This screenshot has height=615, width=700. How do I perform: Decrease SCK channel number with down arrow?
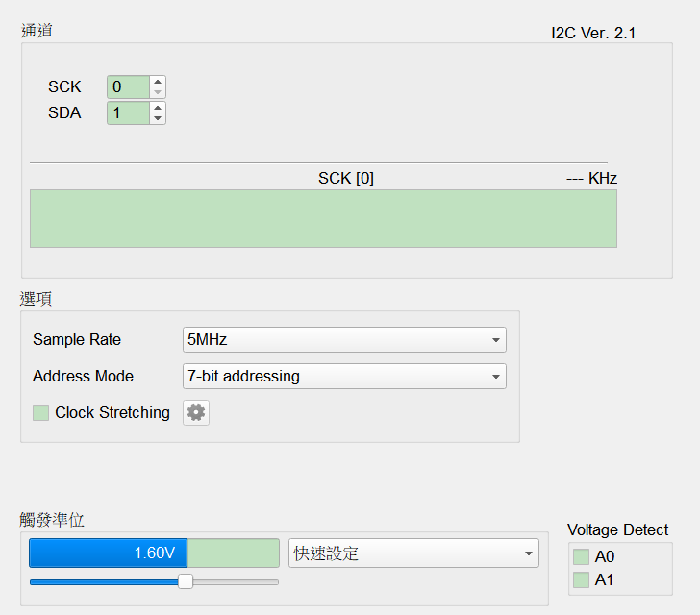point(158,92)
